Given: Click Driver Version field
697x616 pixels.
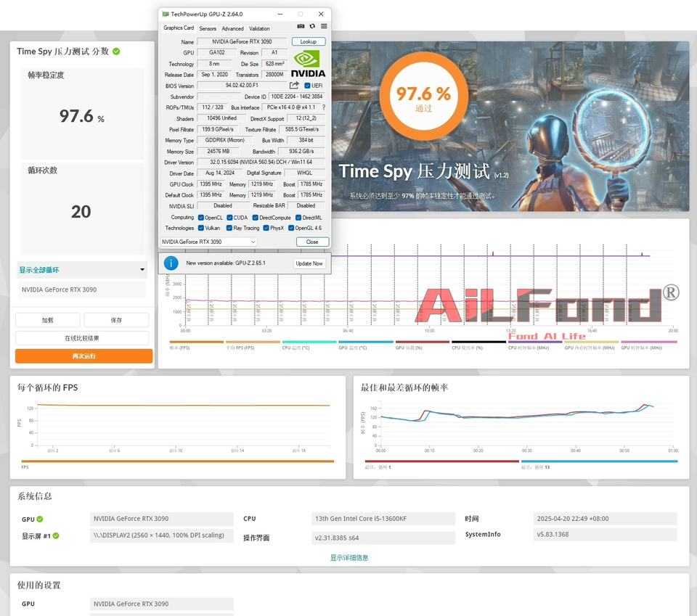Looking at the screenshot, I should pyautogui.click(x=261, y=162).
